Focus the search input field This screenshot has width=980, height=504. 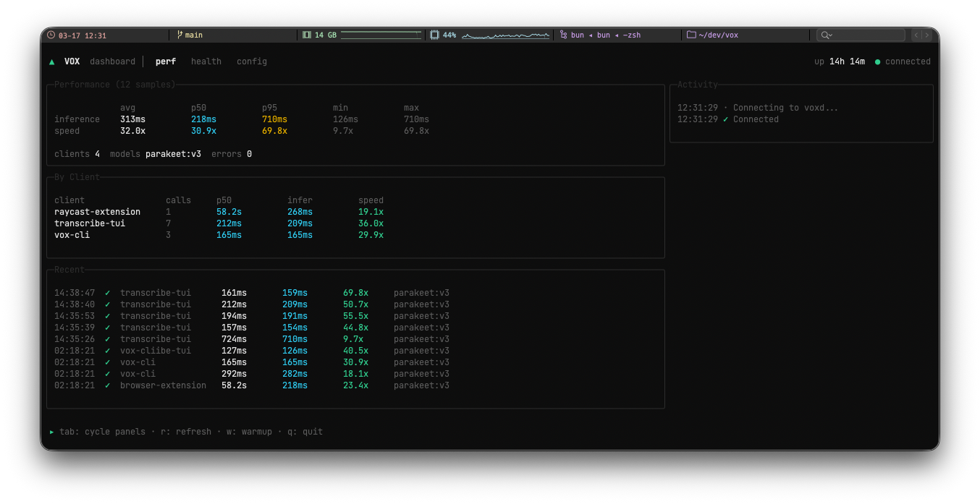[869, 35]
